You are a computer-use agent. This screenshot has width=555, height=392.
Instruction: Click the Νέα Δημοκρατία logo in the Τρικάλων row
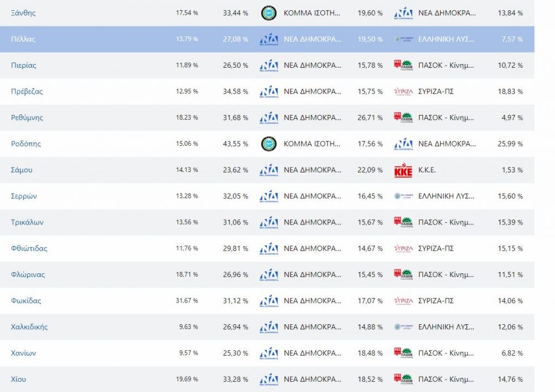click(269, 222)
